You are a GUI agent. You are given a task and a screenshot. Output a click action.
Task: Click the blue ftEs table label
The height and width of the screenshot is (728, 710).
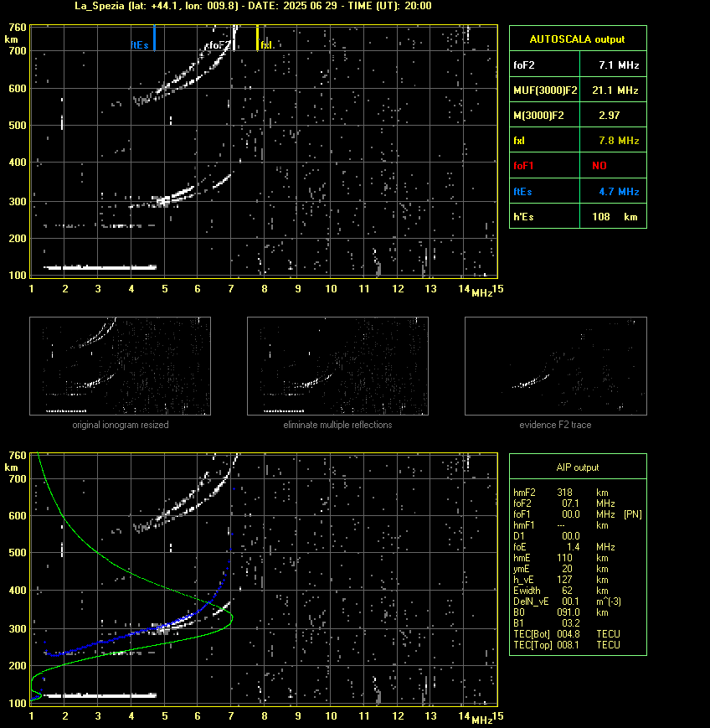(x=522, y=191)
